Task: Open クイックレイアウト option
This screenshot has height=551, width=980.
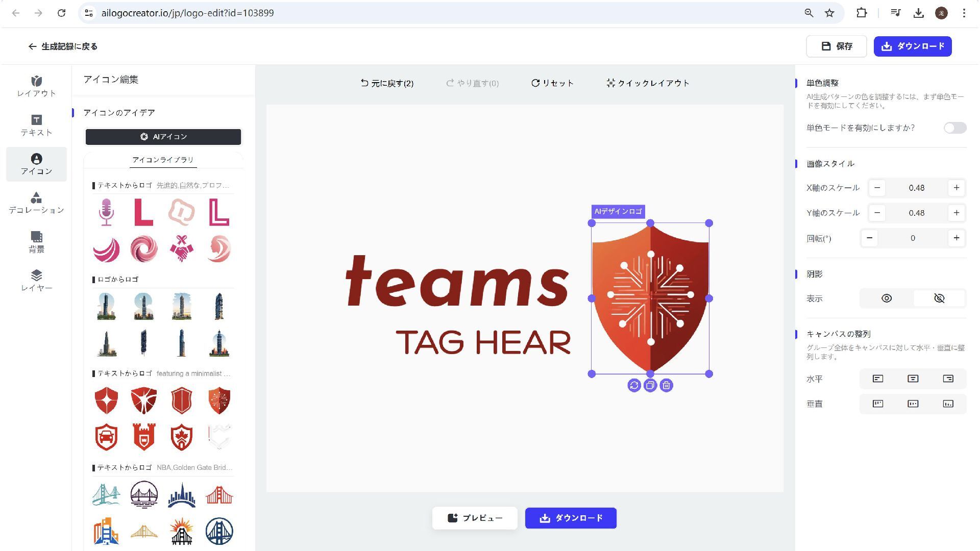Action: click(x=648, y=83)
